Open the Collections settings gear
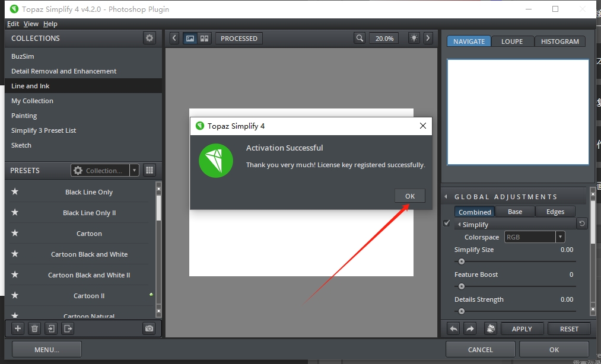This screenshot has width=601, height=364. (x=150, y=38)
